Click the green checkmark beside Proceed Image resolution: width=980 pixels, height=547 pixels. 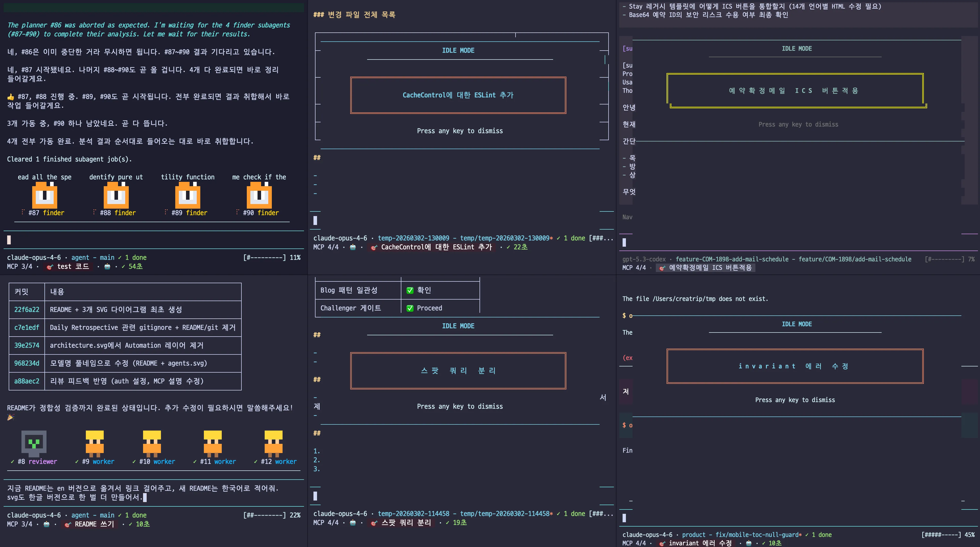410,308
